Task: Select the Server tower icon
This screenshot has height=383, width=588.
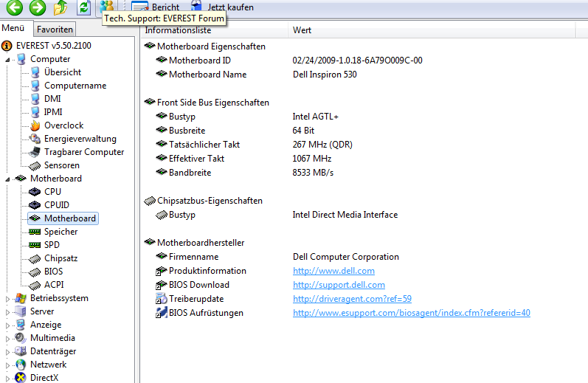Action: click(x=21, y=311)
